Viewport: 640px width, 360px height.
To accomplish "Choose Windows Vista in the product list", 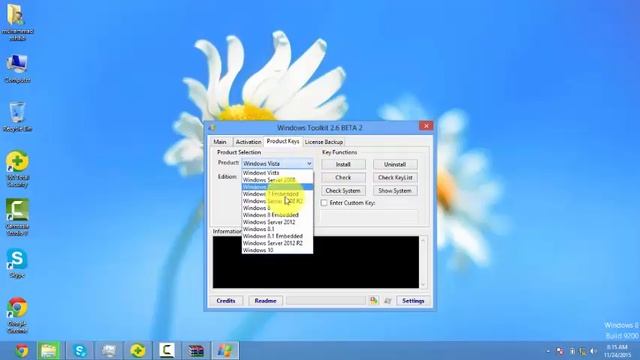I will (277, 173).
